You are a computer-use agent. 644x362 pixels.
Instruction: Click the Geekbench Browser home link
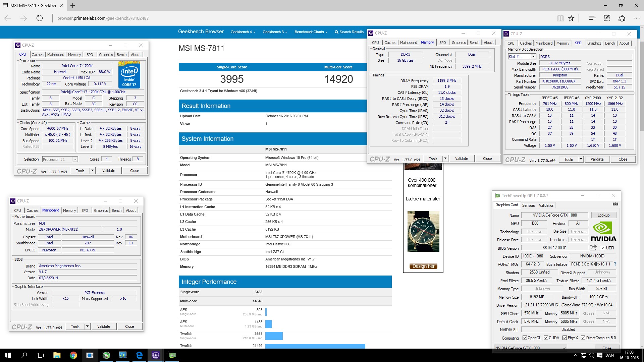(201, 32)
